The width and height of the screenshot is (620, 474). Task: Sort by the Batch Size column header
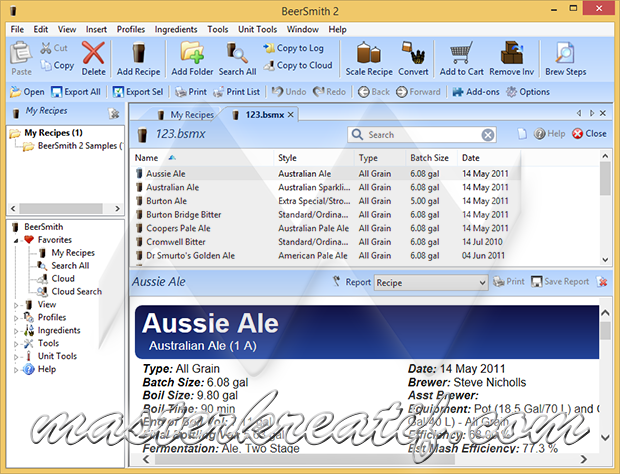(x=431, y=158)
